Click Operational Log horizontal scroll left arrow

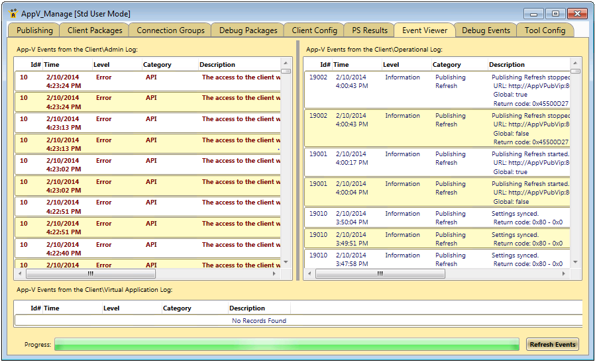tap(309, 273)
